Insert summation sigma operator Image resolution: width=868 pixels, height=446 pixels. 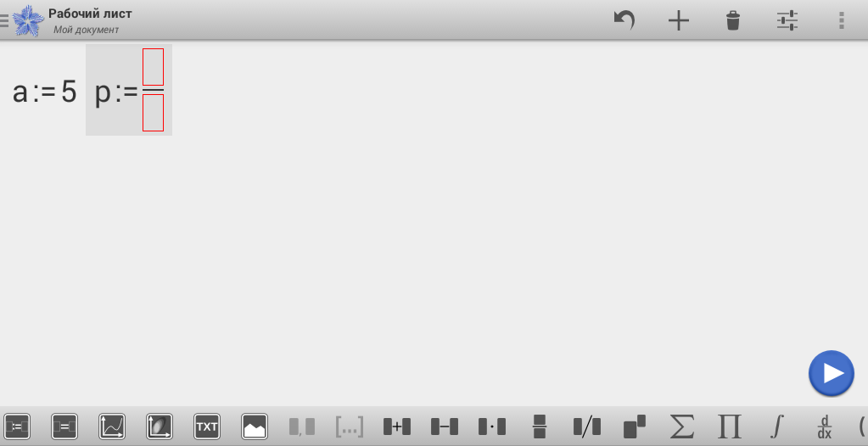pos(682,426)
